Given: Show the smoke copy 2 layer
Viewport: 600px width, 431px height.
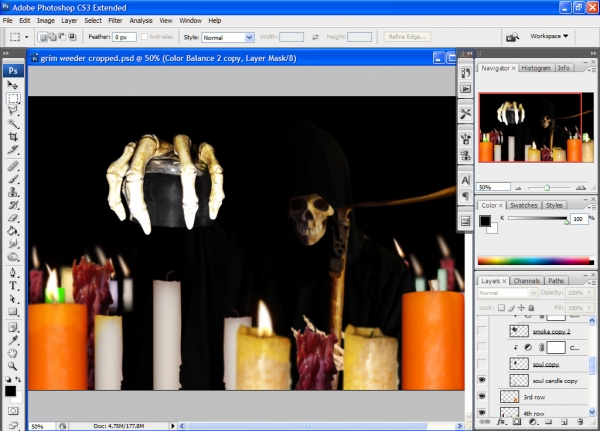Looking at the screenshot, I should click(x=482, y=331).
